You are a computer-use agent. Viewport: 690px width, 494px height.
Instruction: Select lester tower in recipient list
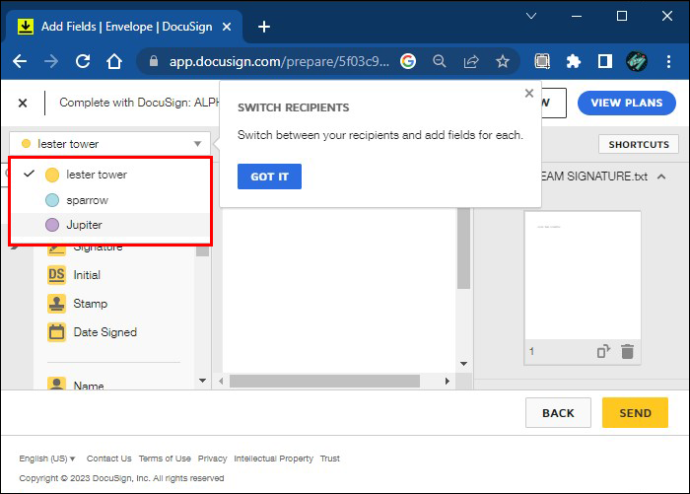tap(110, 175)
